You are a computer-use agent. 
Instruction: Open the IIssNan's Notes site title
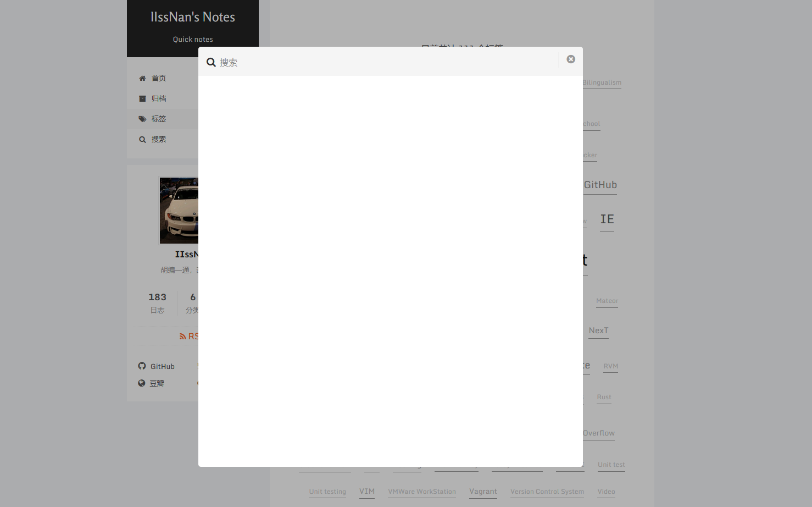coord(192,18)
